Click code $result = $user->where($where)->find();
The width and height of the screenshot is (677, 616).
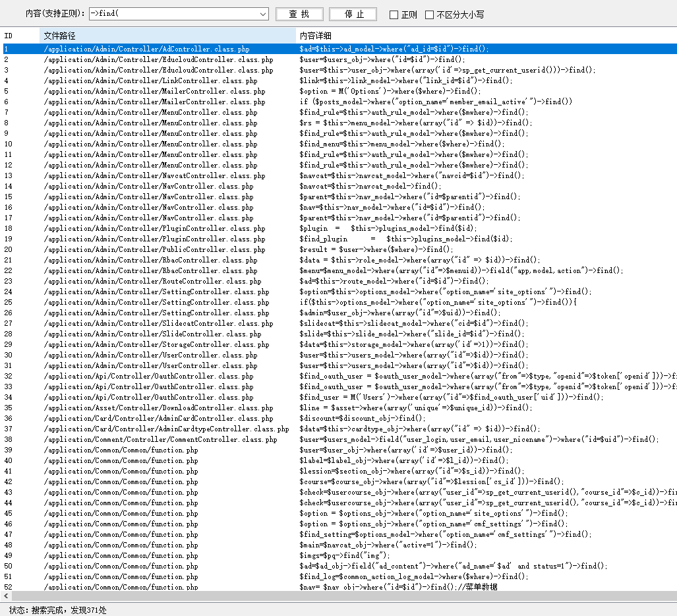[x=376, y=250]
